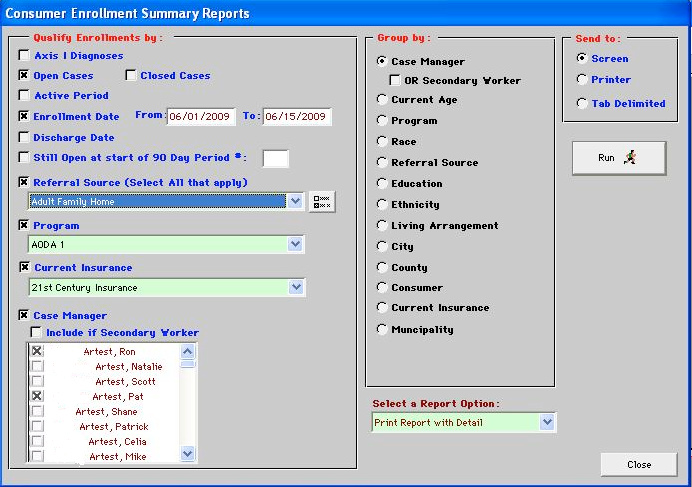Uncheck Artest, Pat in case manager list
The image size is (692, 487).
[37, 396]
